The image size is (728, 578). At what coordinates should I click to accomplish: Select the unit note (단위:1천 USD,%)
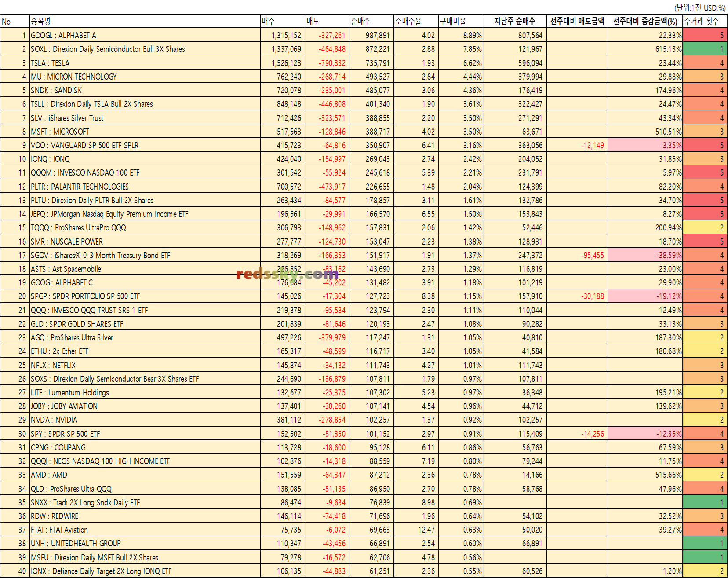699,7
